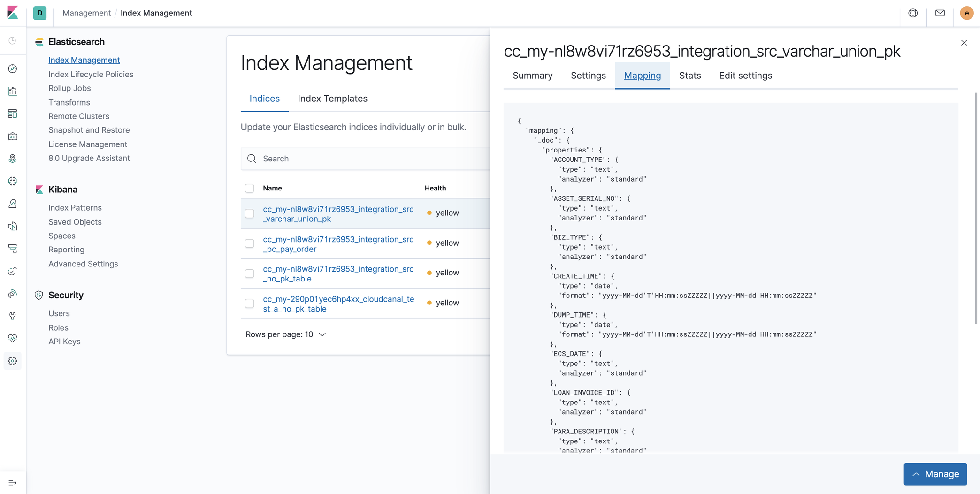
Task: Switch to the Stats tab
Action: 689,76
